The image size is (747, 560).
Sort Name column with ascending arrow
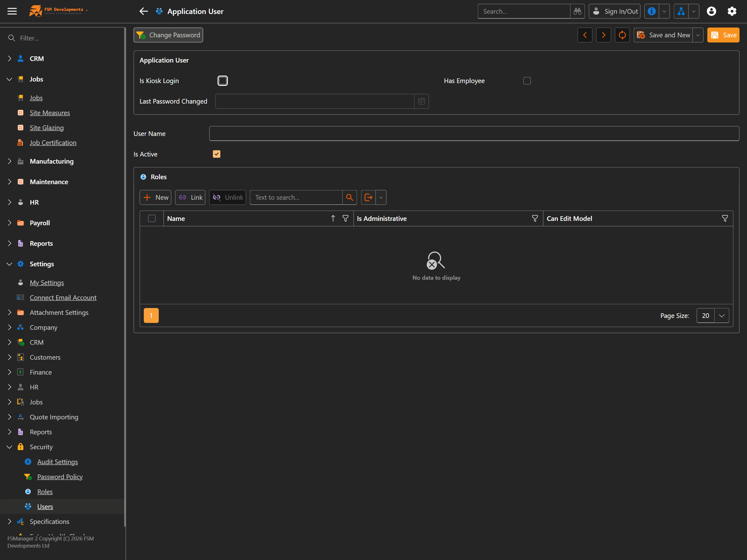point(333,218)
